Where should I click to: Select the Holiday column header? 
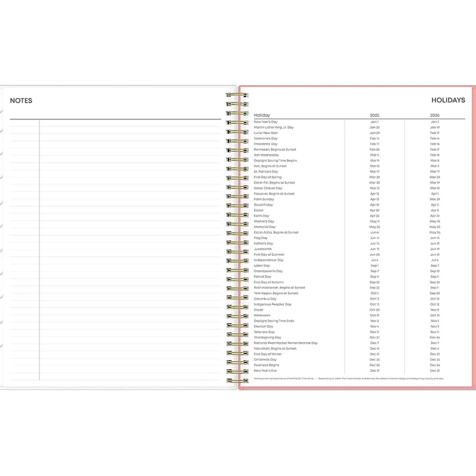tap(262, 115)
